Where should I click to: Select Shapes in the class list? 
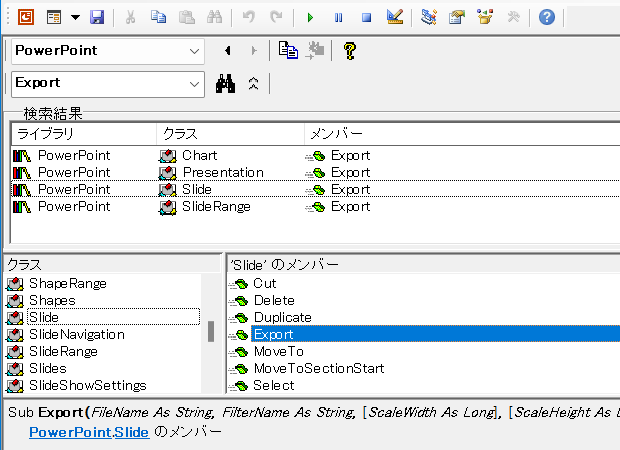pos(52,301)
